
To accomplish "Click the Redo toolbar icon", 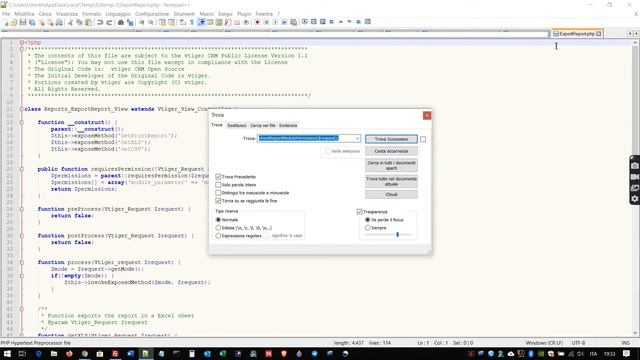I will pos(109,22).
